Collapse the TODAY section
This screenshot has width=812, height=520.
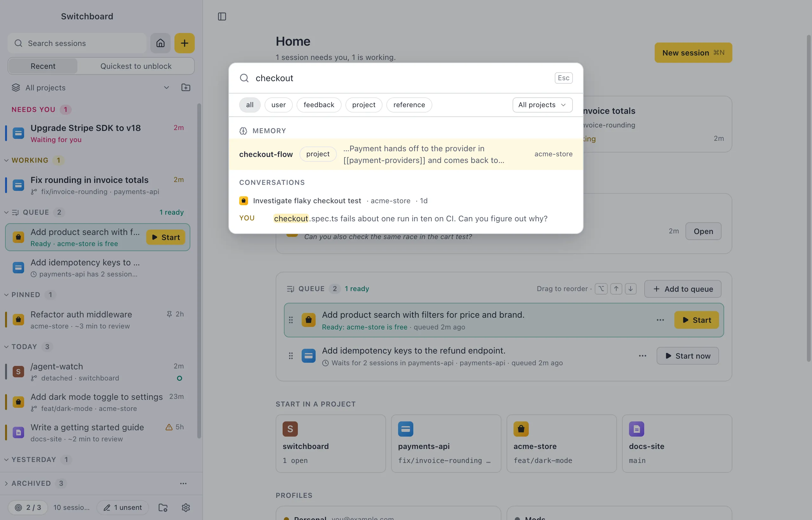coord(6,347)
